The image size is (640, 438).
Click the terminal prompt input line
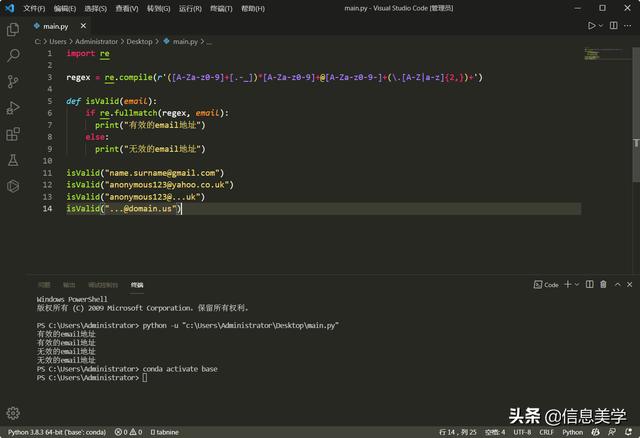(92, 378)
